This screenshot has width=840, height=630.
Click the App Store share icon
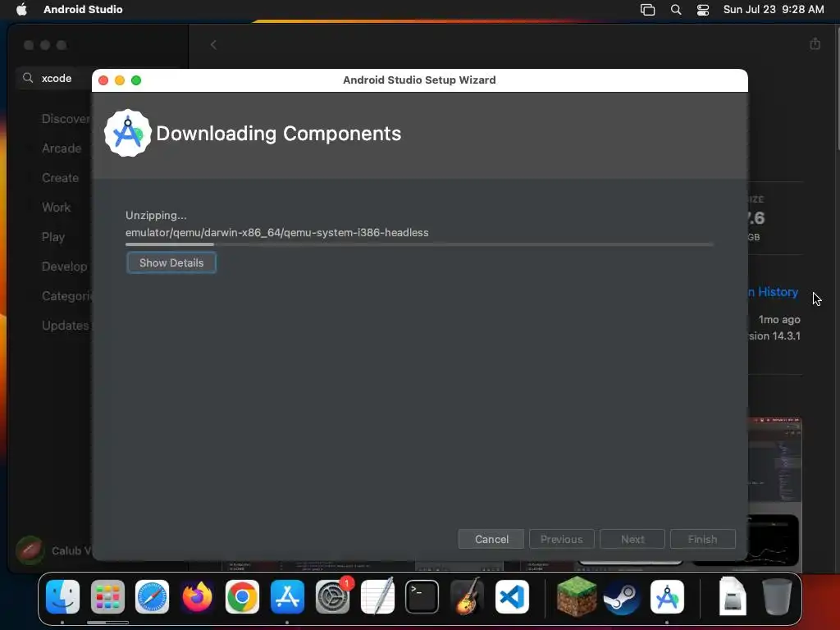point(815,43)
